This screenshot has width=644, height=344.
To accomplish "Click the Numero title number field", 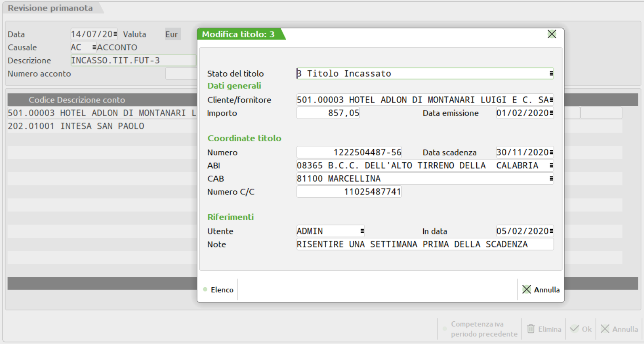I will click(349, 152).
